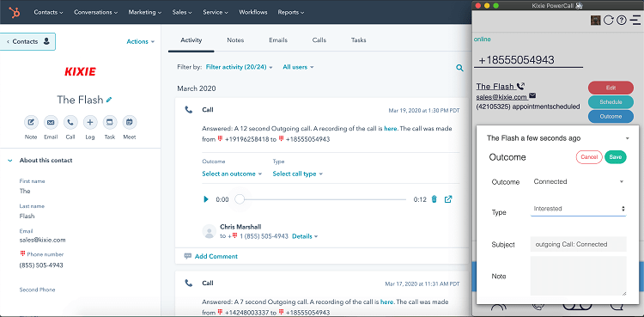This screenshot has height=317, width=644.
Task: Play the 0:12 call recording
Action: click(206, 199)
